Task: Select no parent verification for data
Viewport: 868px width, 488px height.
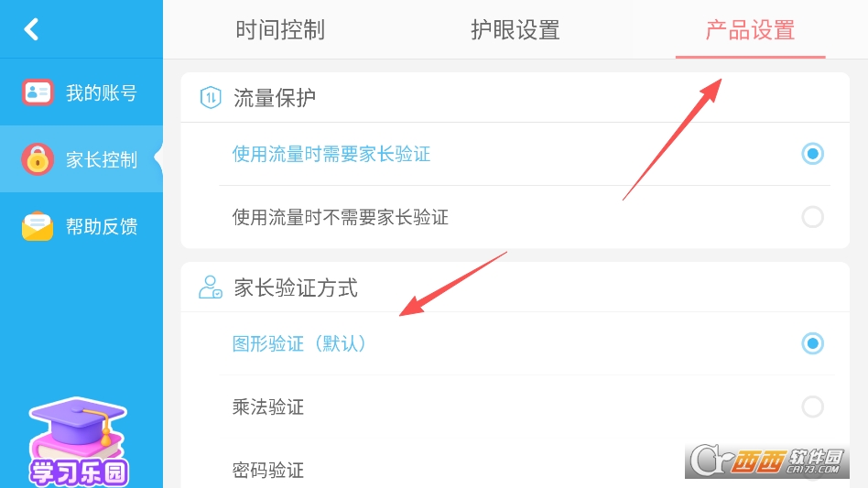Action: point(812,217)
